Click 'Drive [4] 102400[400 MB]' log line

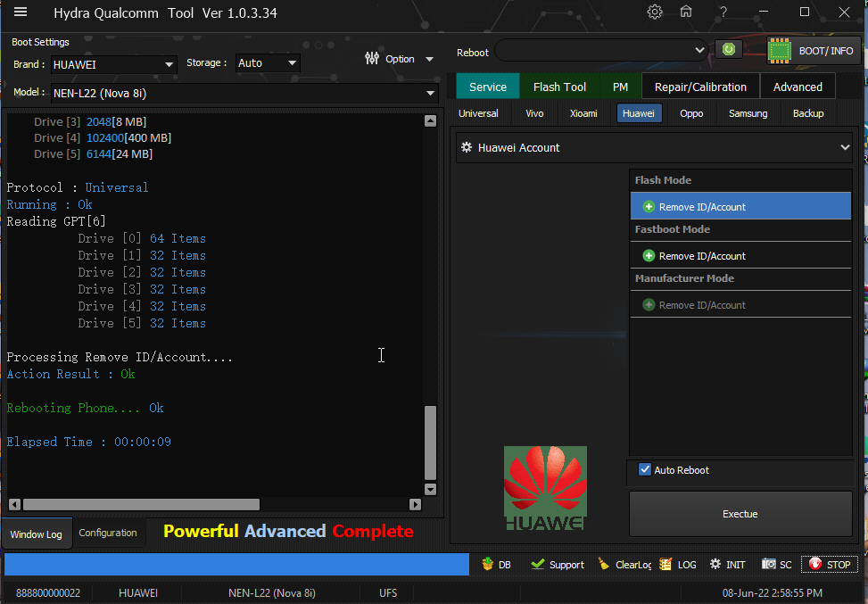point(103,138)
